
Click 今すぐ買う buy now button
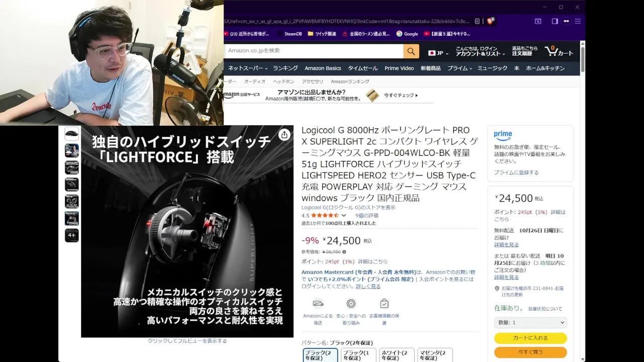point(530,352)
